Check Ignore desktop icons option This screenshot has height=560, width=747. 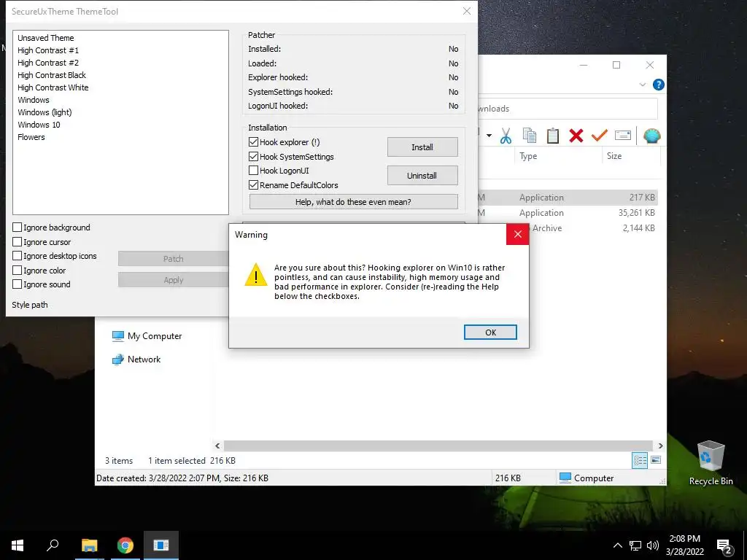click(18, 256)
